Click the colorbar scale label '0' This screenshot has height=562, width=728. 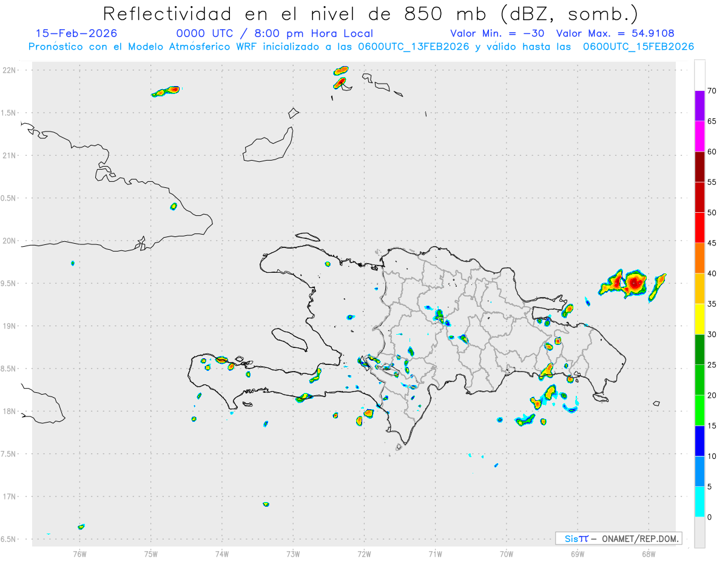tap(710, 517)
